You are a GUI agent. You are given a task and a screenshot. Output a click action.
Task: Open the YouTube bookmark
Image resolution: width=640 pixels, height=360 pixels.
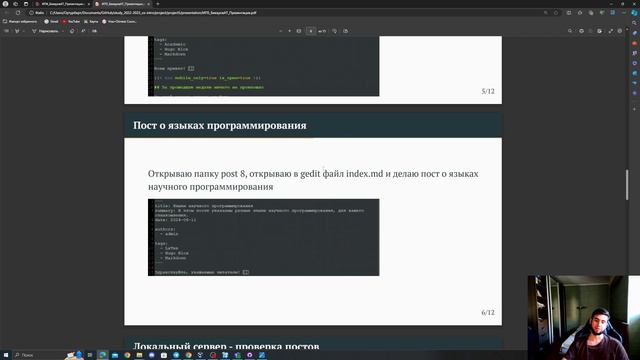pyautogui.click(x=71, y=21)
